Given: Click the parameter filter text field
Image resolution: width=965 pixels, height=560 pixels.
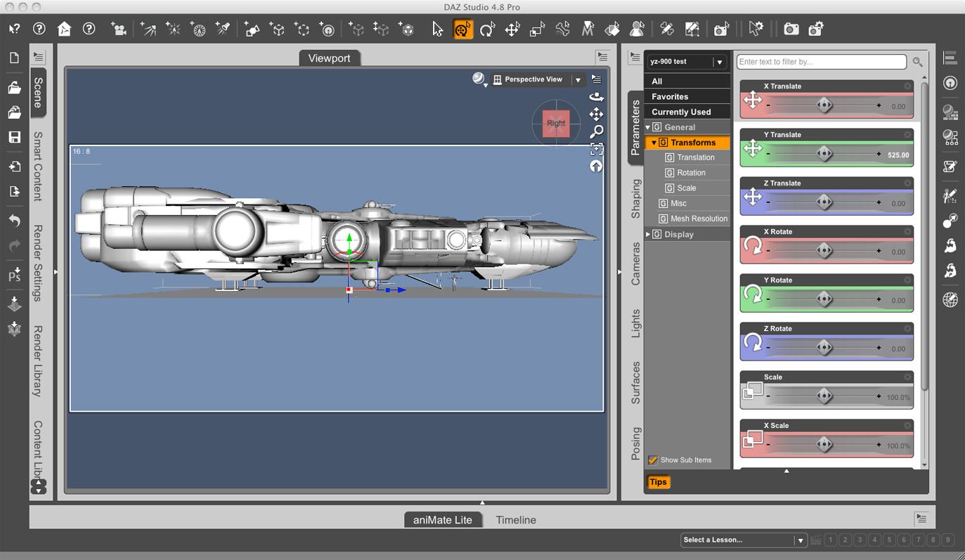Looking at the screenshot, I should click(822, 62).
